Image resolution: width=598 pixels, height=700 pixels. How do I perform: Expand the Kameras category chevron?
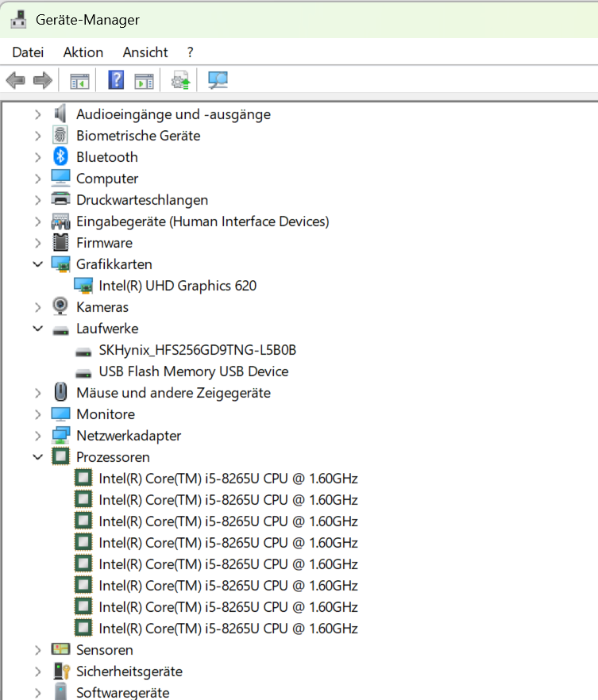coord(38,308)
